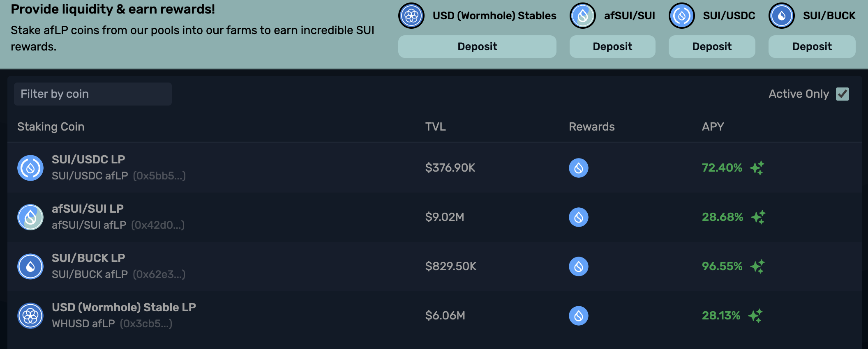Viewport: 868px width, 349px height.
Task: Deposit into the SUI/USDC pool
Action: point(711,46)
